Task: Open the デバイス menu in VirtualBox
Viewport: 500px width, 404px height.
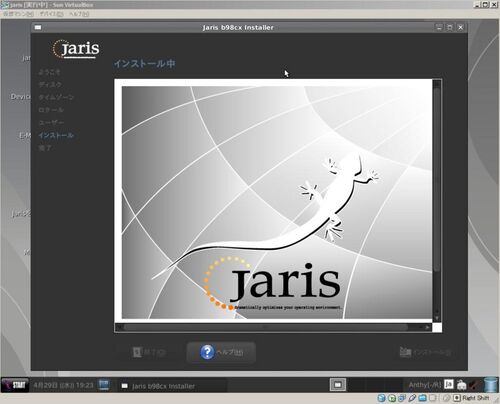Action: click(51, 14)
